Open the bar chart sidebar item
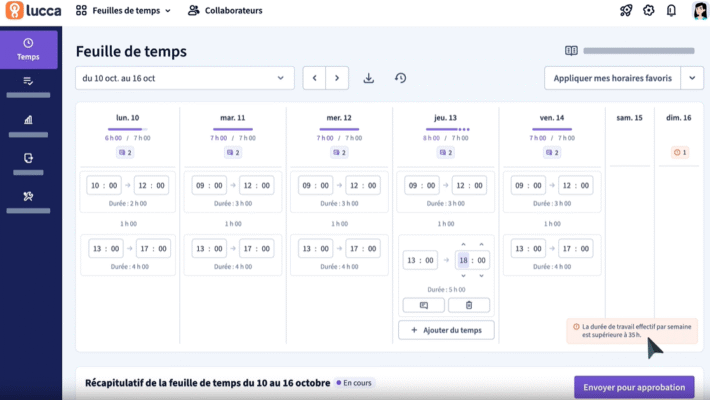This screenshot has height=400, width=710. [28, 125]
